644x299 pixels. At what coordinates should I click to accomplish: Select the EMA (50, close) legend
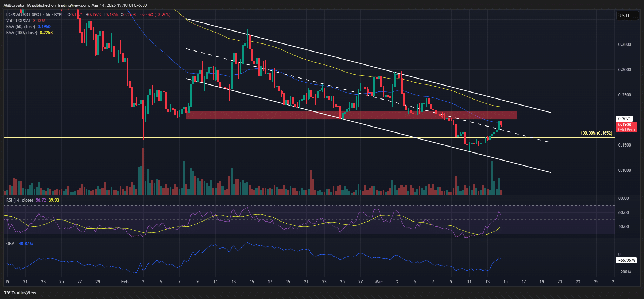point(20,27)
